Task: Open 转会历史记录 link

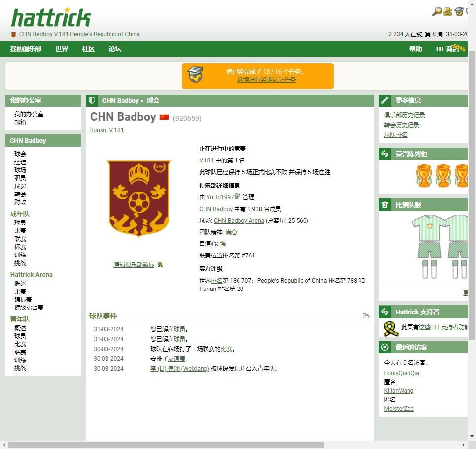Action: pos(402,125)
